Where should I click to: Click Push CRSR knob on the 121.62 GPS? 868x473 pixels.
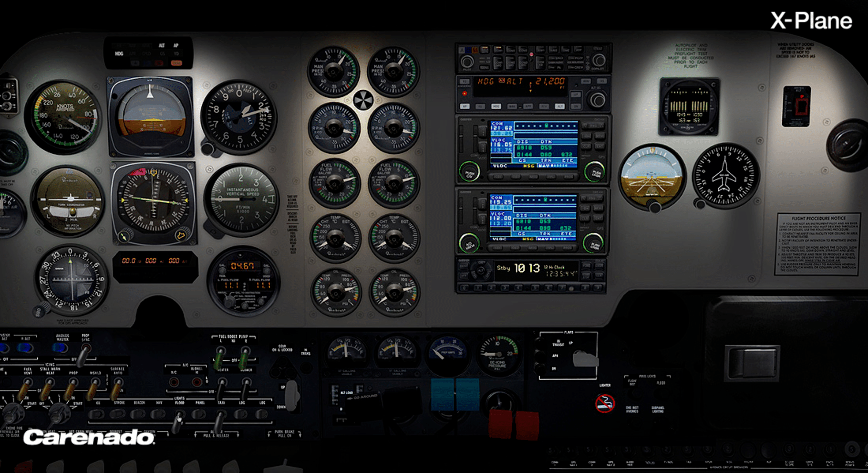595,172
